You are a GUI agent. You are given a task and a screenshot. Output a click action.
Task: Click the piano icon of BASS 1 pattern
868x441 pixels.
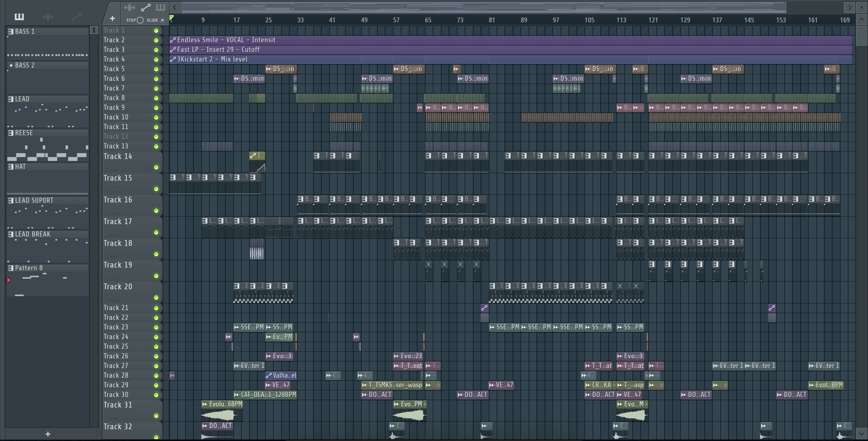click(x=11, y=32)
